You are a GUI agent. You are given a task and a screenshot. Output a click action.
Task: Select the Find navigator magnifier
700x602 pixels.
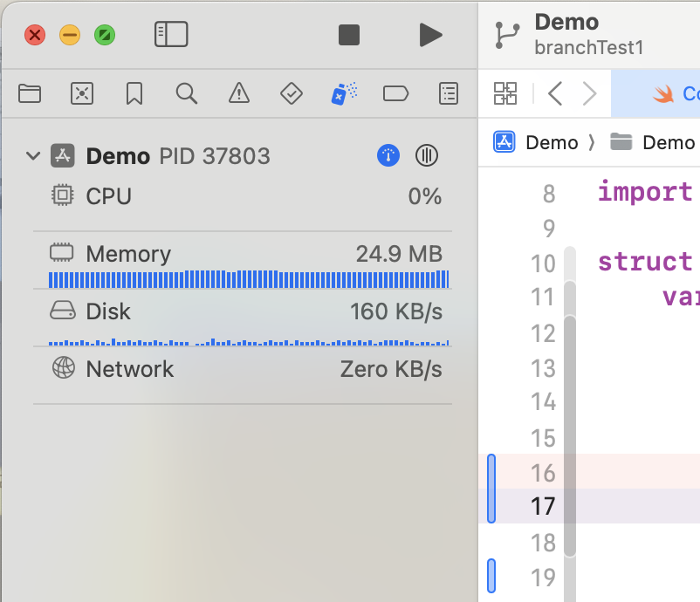pyautogui.click(x=186, y=93)
